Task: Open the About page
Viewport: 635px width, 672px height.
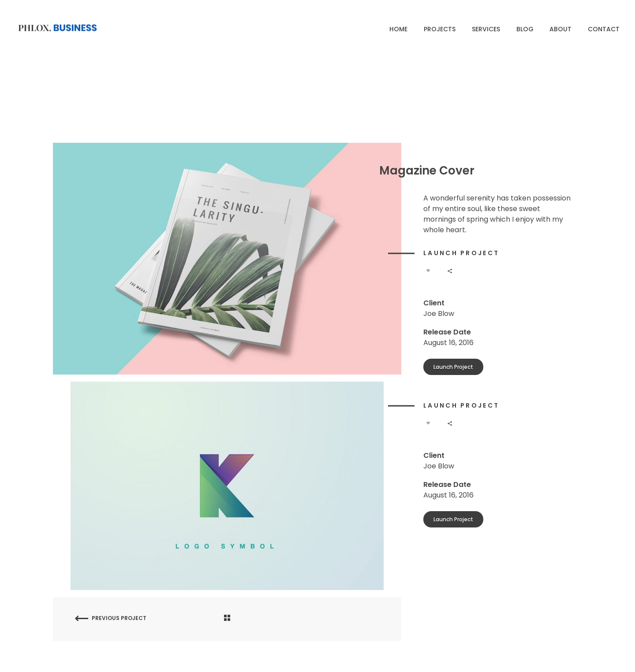Action: click(560, 29)
